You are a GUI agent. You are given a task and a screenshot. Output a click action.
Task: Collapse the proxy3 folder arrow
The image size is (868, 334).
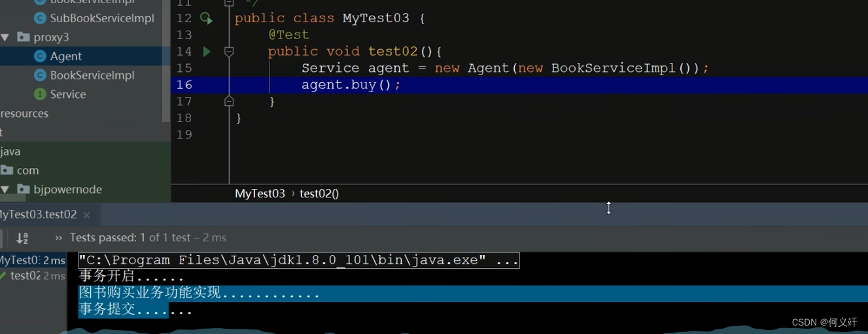pos(5,37)
